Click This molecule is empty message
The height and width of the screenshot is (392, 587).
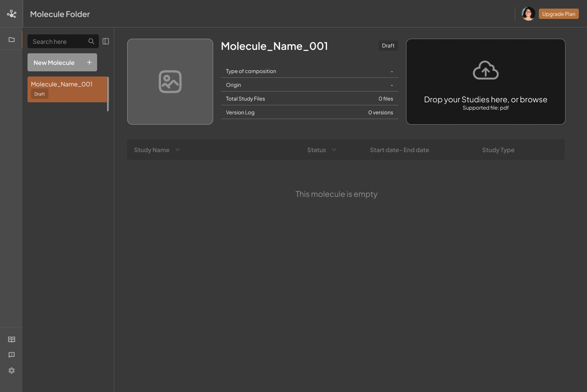point(336,194)
